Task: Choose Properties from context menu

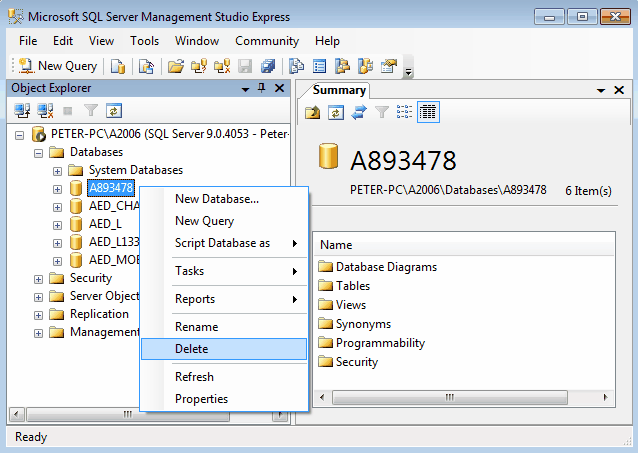Action: pos(224,399)
